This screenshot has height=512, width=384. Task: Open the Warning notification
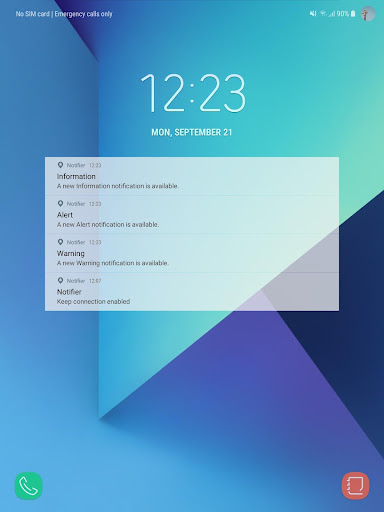click(192, 253)
